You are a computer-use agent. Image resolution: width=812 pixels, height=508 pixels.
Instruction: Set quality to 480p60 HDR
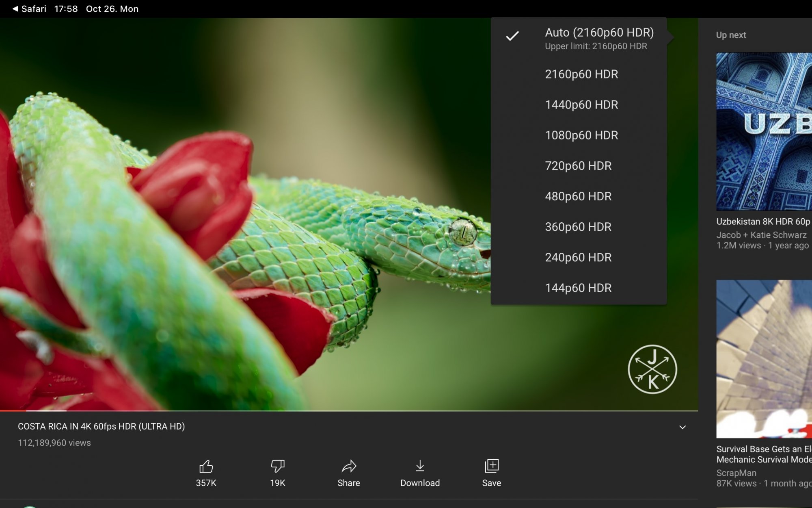click(578, 196)
